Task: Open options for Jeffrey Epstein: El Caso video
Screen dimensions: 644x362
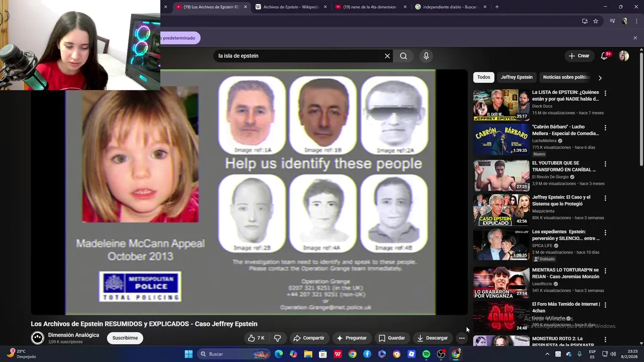Action: (x=605, y=198)
